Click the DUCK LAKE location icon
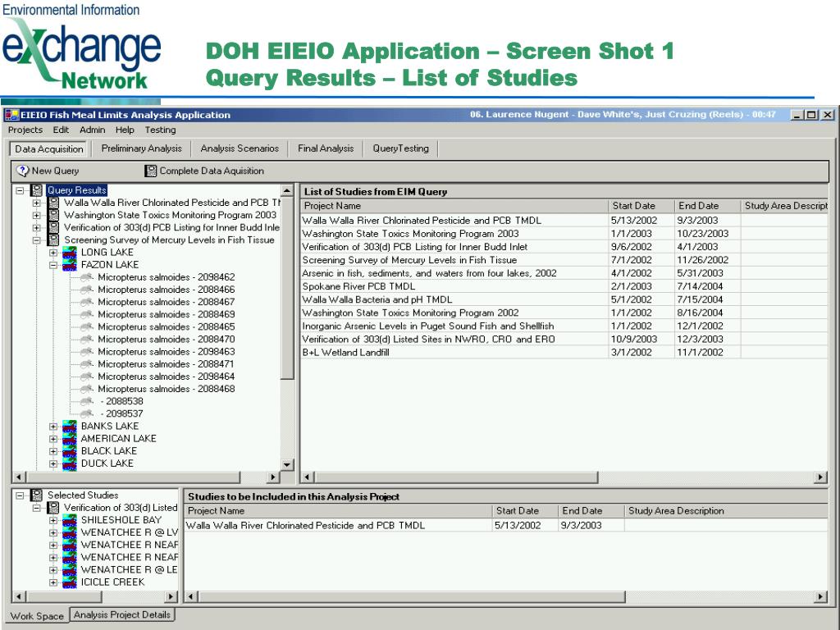Image resolution: width=840 pixels, height=630 pixels. click(70, 463)
